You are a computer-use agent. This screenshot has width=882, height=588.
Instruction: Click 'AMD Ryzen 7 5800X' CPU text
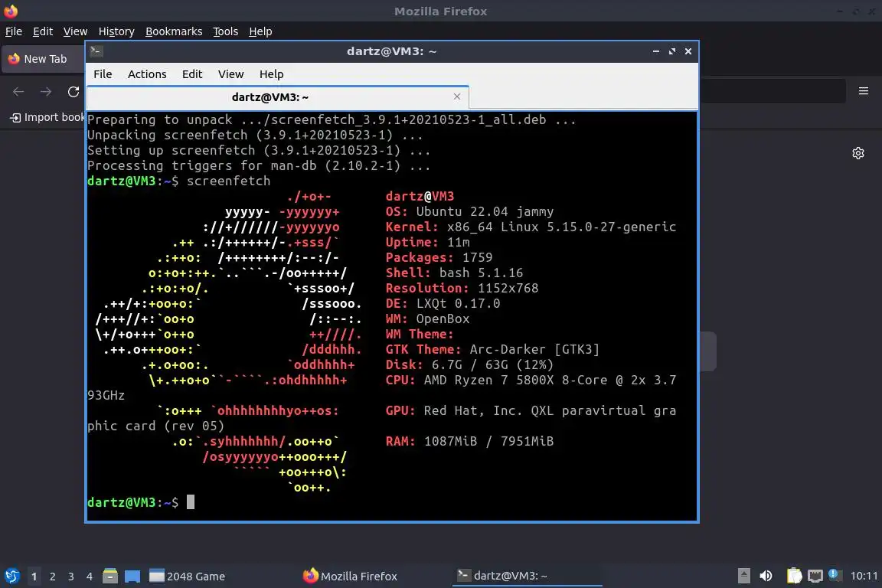point(488,380)
